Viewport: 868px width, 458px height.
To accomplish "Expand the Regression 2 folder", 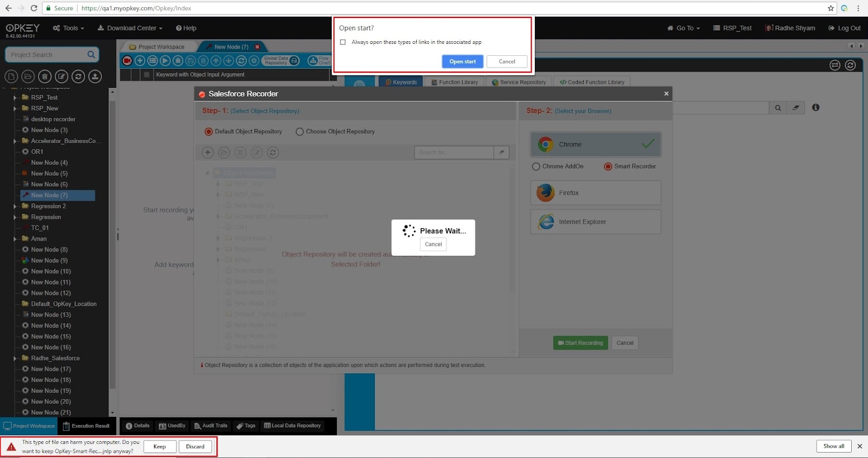I will [x=15, y=206].
